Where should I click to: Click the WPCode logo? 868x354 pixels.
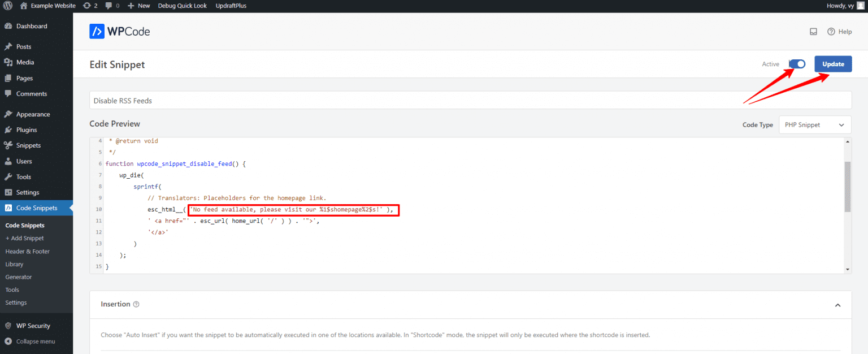pyautogui.click(x=120, y=32)
